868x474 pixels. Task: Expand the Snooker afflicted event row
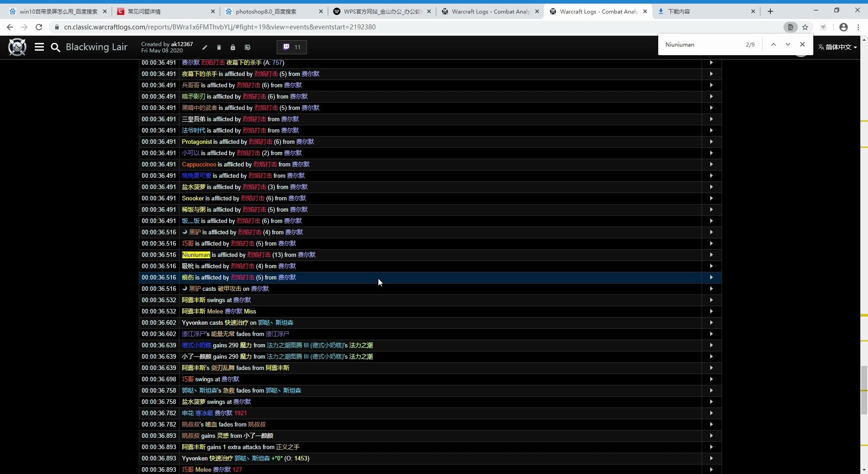click(x=711, y=198)
